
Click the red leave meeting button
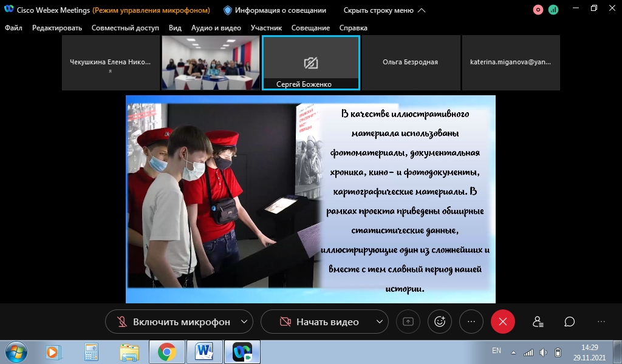pos(502,322)
